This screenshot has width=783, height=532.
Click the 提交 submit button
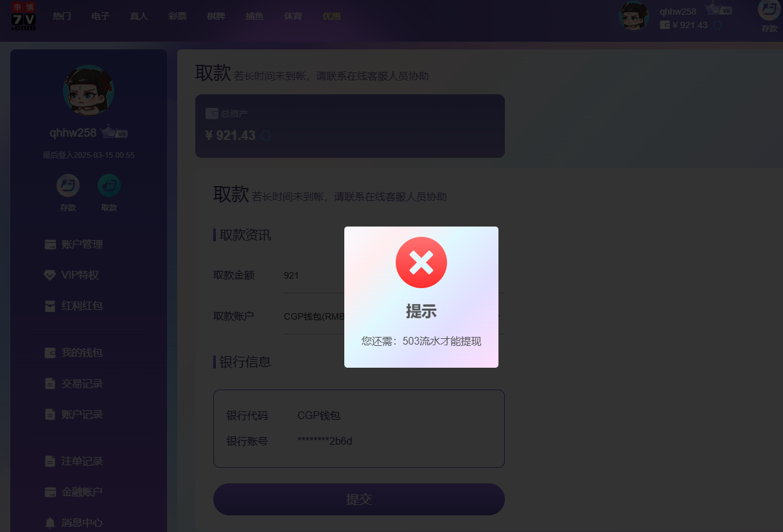click(358, 499)
